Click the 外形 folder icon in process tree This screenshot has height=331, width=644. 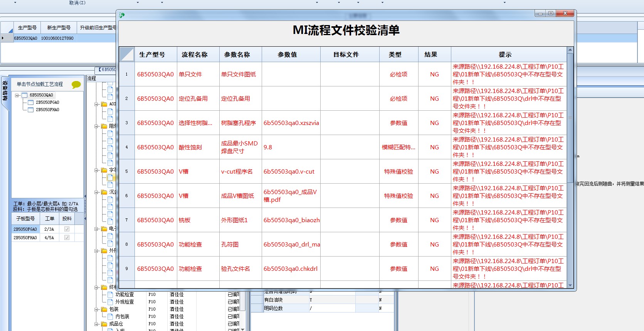point(104,251)
